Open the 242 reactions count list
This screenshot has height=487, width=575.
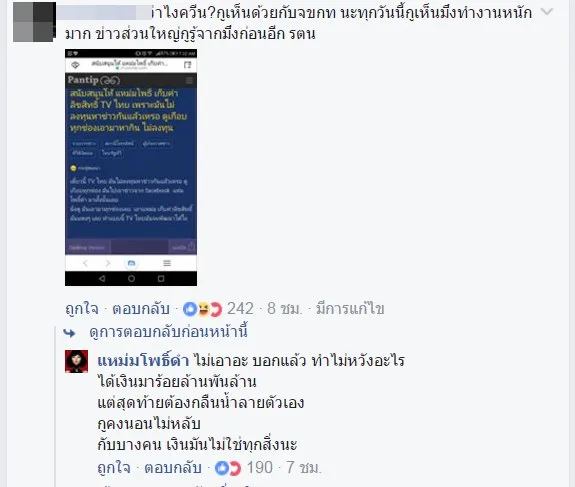coord(240,309)
